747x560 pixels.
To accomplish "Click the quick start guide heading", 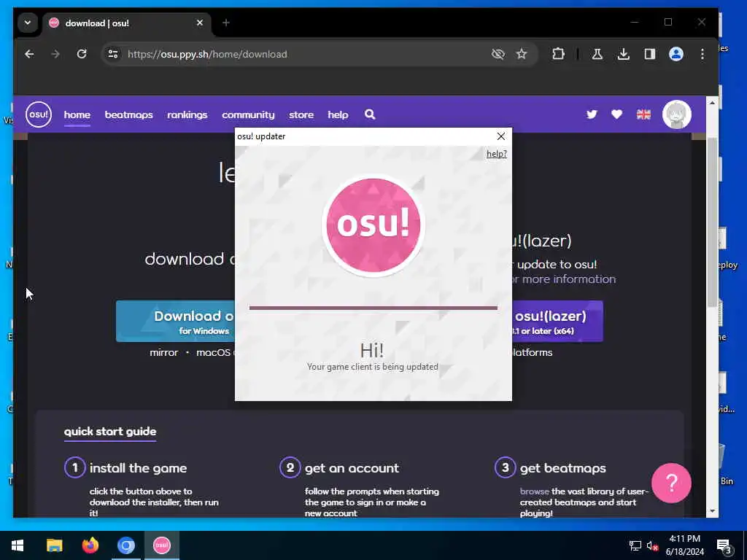I will [x=110, y=432].
